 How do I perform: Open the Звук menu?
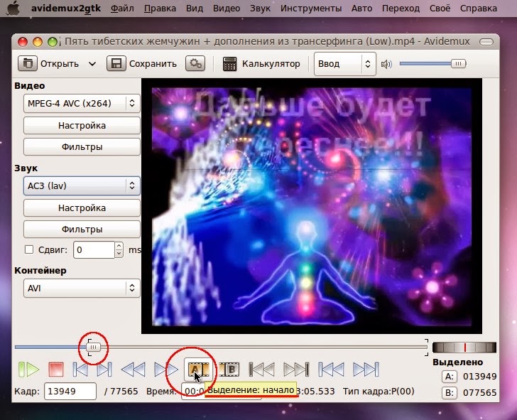pos(260,9)
